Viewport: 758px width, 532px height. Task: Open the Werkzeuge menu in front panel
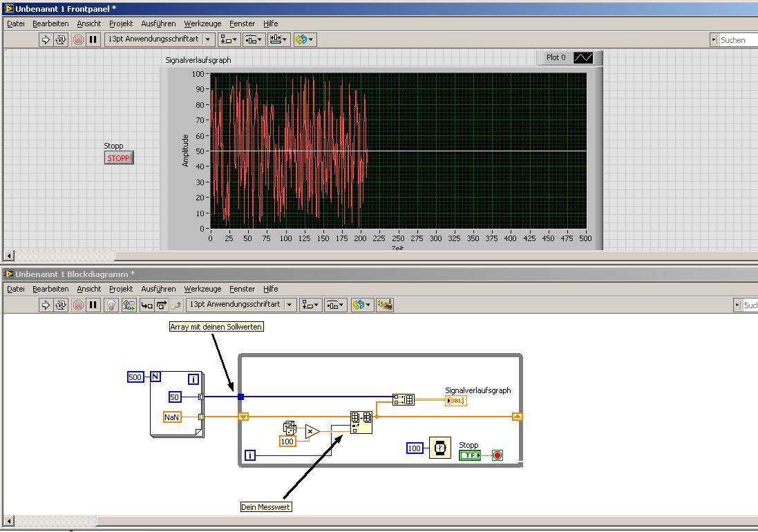(x=202, y=23)
